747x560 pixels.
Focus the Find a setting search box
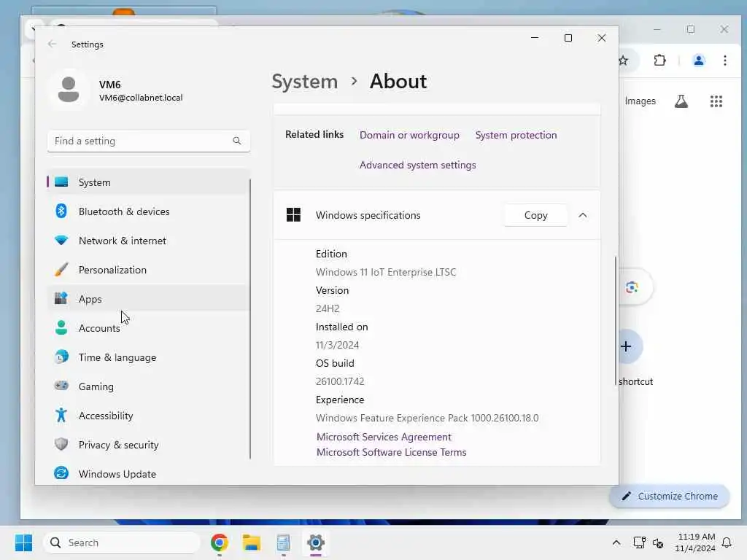click(x=148, y=141)
